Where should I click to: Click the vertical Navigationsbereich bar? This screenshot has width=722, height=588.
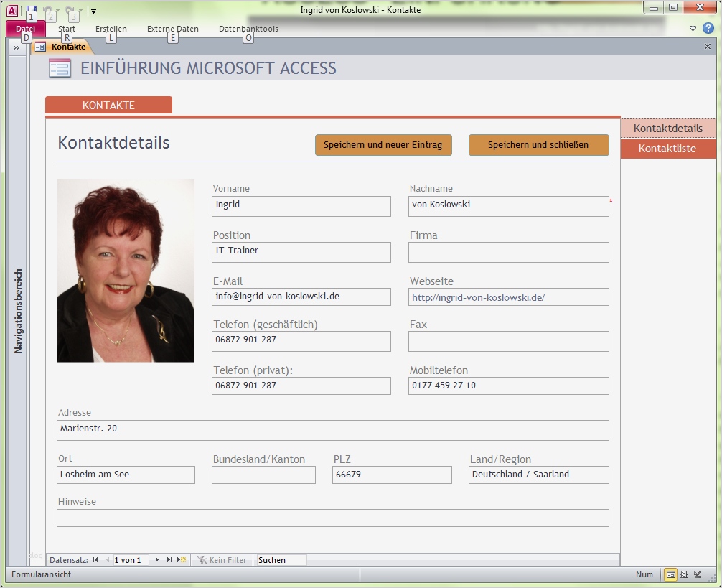click(18, 312)
